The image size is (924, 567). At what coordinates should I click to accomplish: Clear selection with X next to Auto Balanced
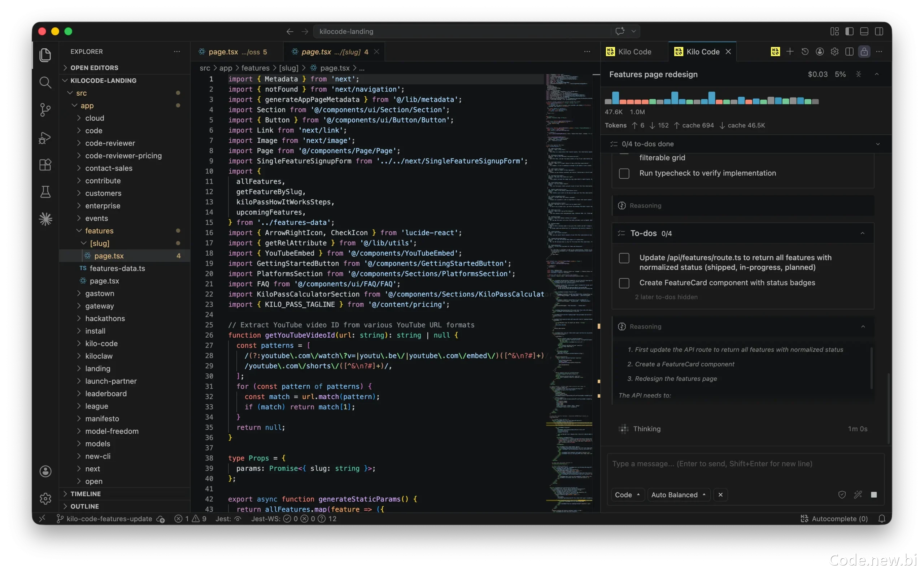click(720, 494)
